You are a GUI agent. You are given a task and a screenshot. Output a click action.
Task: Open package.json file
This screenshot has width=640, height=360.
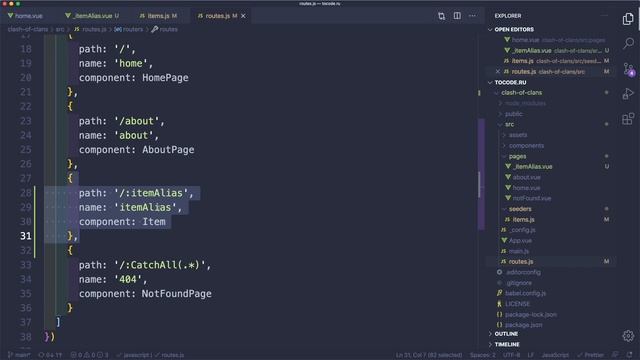523,325
